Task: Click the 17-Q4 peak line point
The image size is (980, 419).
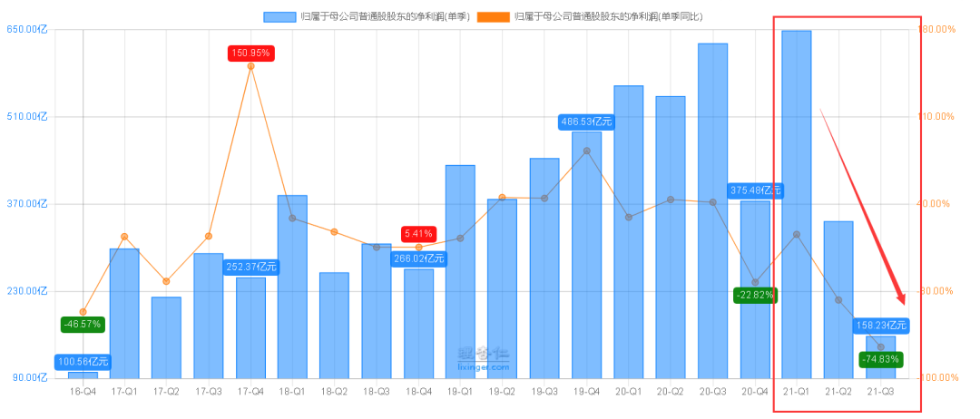Action: click(250, 66)
